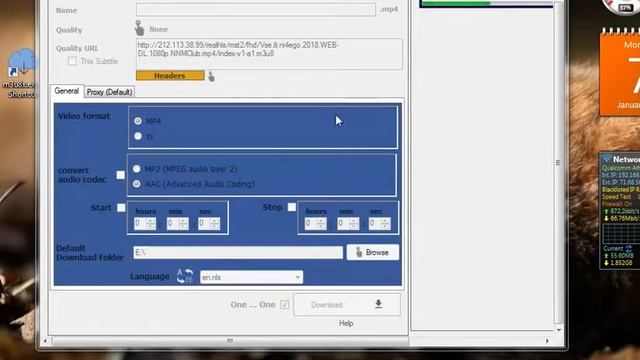640x360 pixels.
Task: Click the Stop hours spinner
Action: [315, 223]
